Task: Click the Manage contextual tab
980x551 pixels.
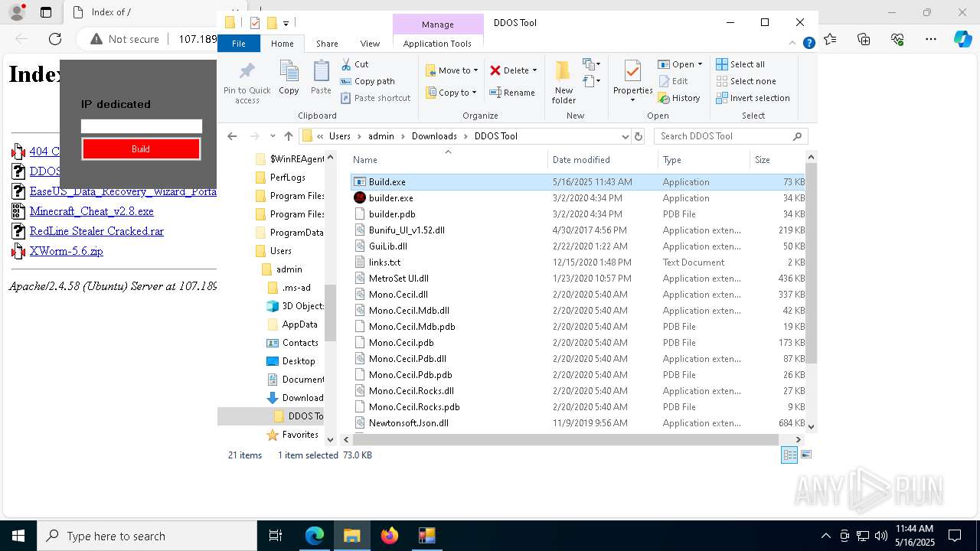Action: point(438,24)
